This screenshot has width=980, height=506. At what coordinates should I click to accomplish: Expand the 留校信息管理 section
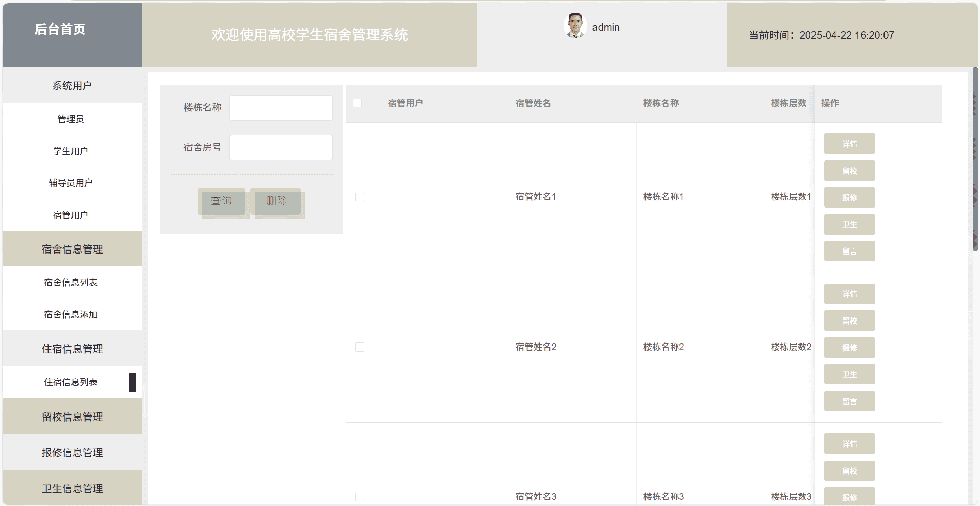[72, 417]
